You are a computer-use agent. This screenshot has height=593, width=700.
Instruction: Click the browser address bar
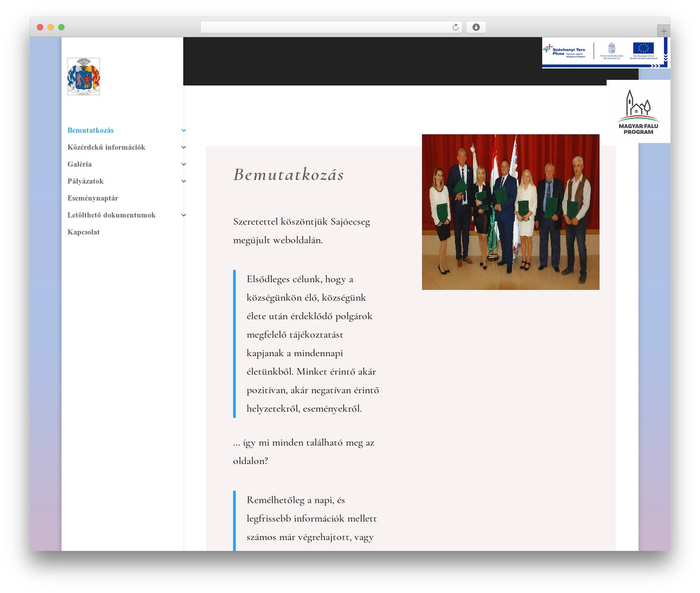pos(331,27)
